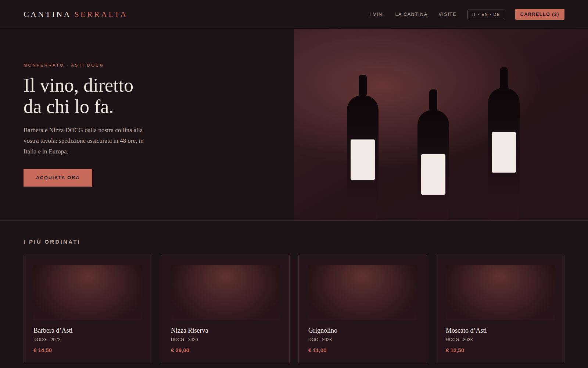Switch language to EN
The width and height of the screenshot is (588, 368).
485,14
